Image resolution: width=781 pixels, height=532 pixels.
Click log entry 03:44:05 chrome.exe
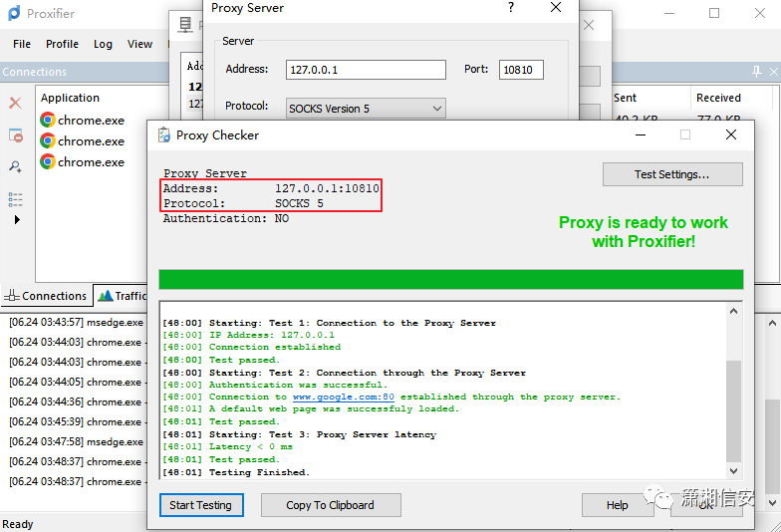pyautogui.click(x=76, y=383)
